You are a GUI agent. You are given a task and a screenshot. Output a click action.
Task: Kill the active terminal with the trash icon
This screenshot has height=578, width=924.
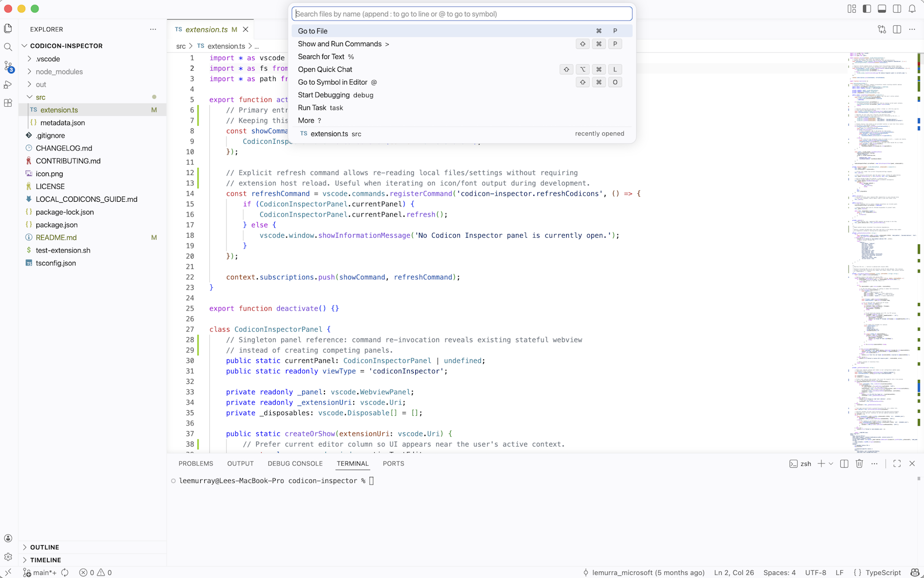859,464
